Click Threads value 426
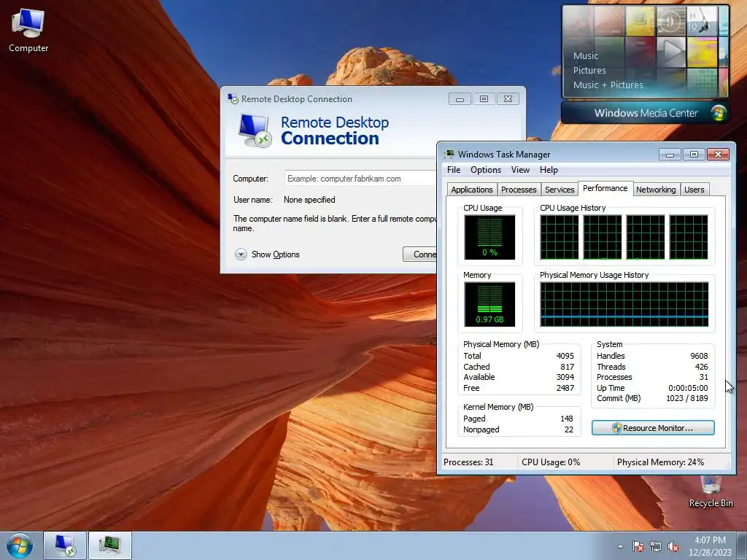This screenshot has width=747, height=560. [x=701, y=367]
